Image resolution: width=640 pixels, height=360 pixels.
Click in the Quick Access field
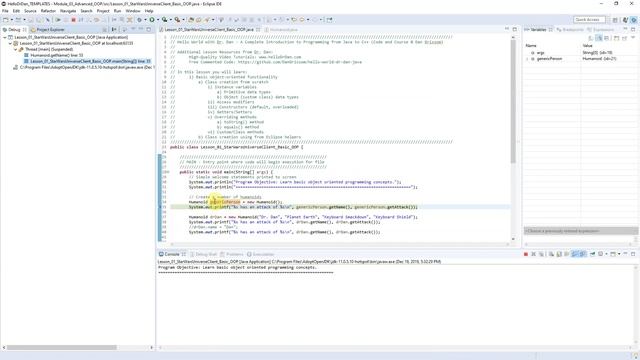[x=589, y=20]
